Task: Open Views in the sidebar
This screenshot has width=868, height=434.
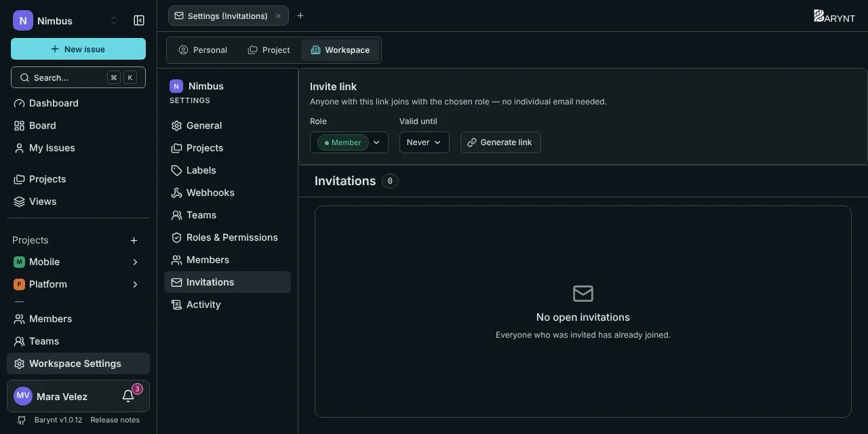Action: point(78,201)
